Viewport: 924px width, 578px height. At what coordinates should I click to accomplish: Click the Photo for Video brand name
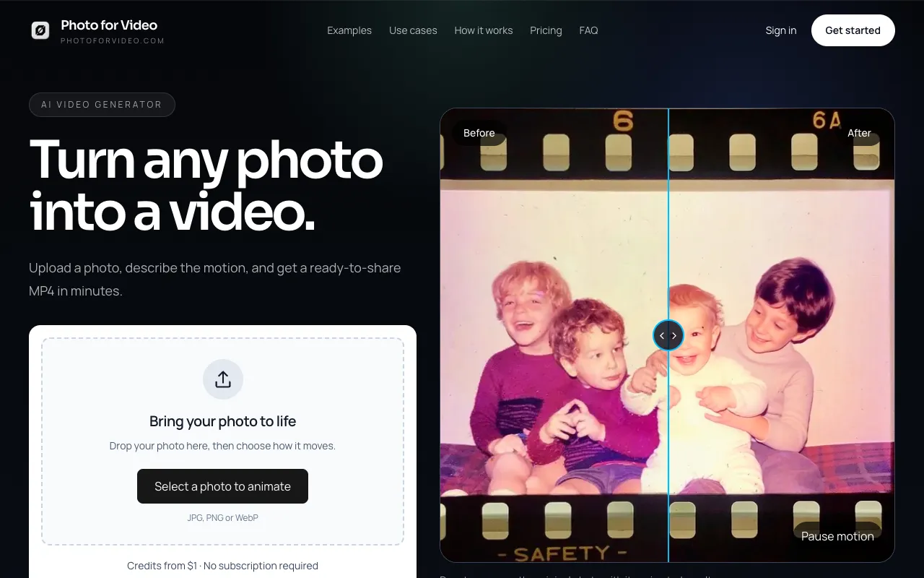109,25
